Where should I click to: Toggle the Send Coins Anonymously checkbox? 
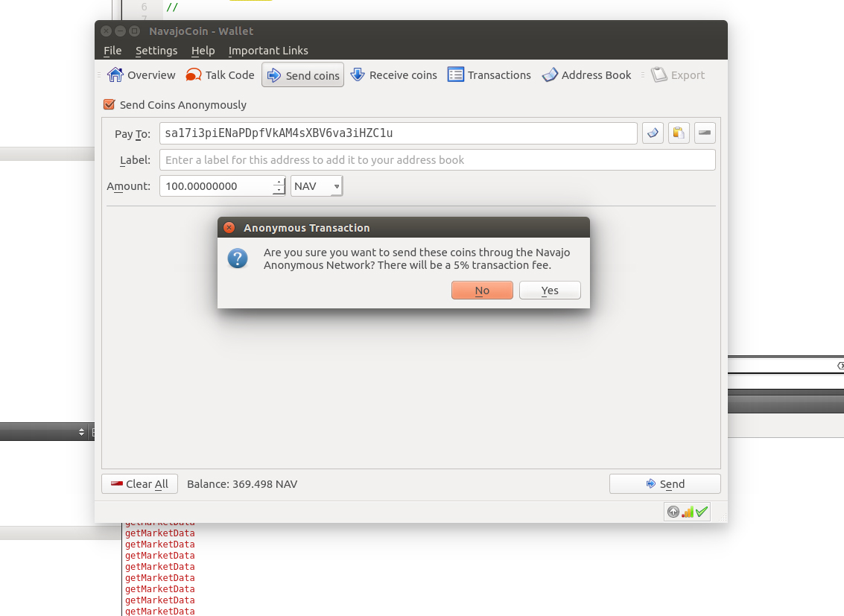(x=110, y=104)
